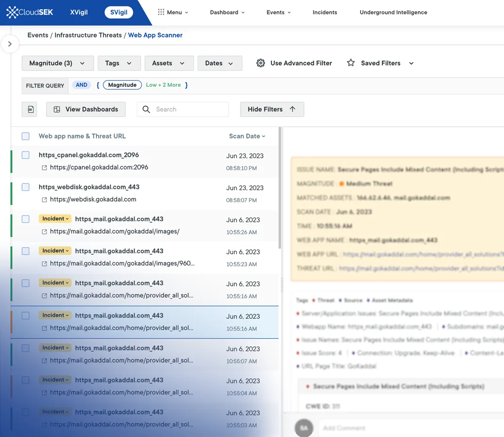Screen dimensions: 504x437
Task: Open the Incidents menu item
Action: [x=325, y=12]
